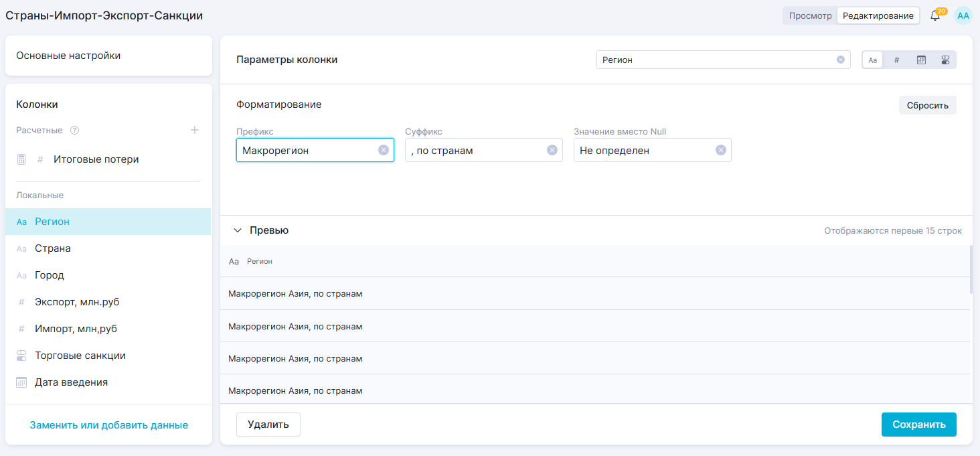The height and width of the screenshot is (456, 980).
Task: Set column type to date calendar
Action: click(x=921, y=60)
